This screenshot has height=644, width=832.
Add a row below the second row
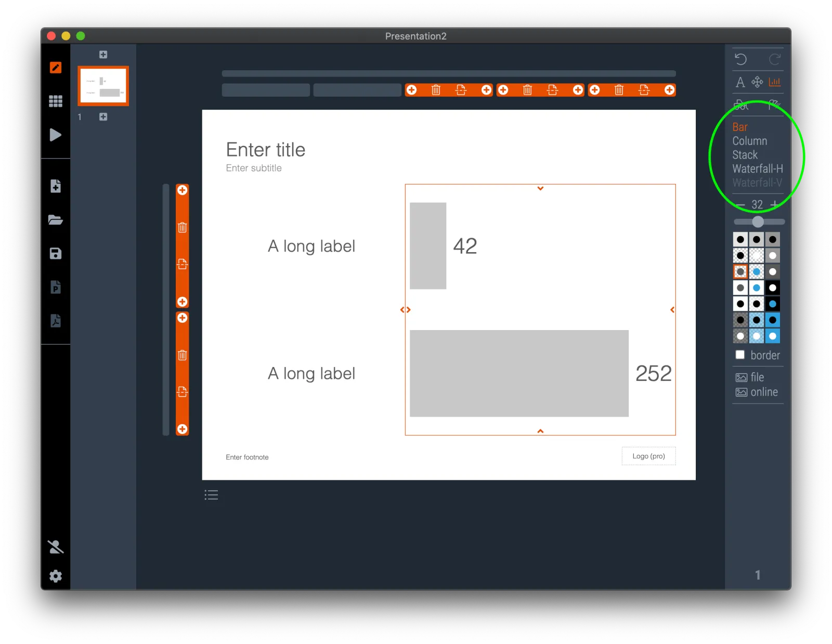[182, 429]
